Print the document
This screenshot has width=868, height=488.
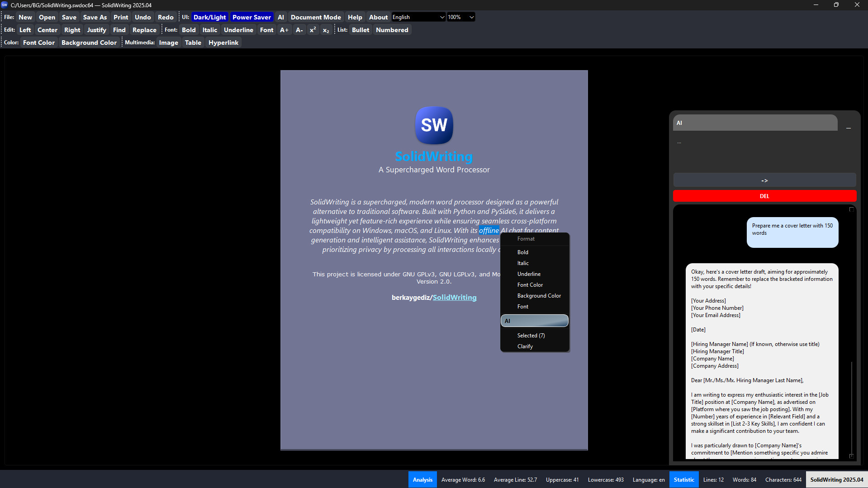pos(121,17)
